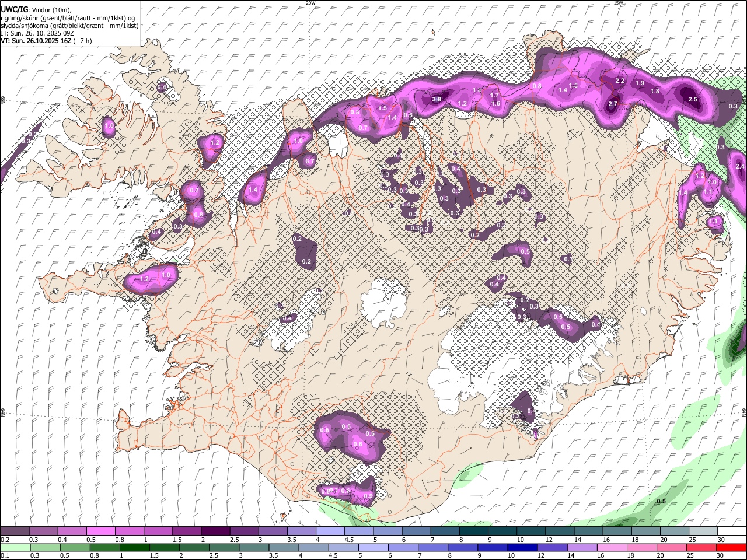Click the 'IT: Sun. 26. 10. 2025 09Z' initialization time
The width and height of the screenshot is (747, 560).
[x=37, y=33]
